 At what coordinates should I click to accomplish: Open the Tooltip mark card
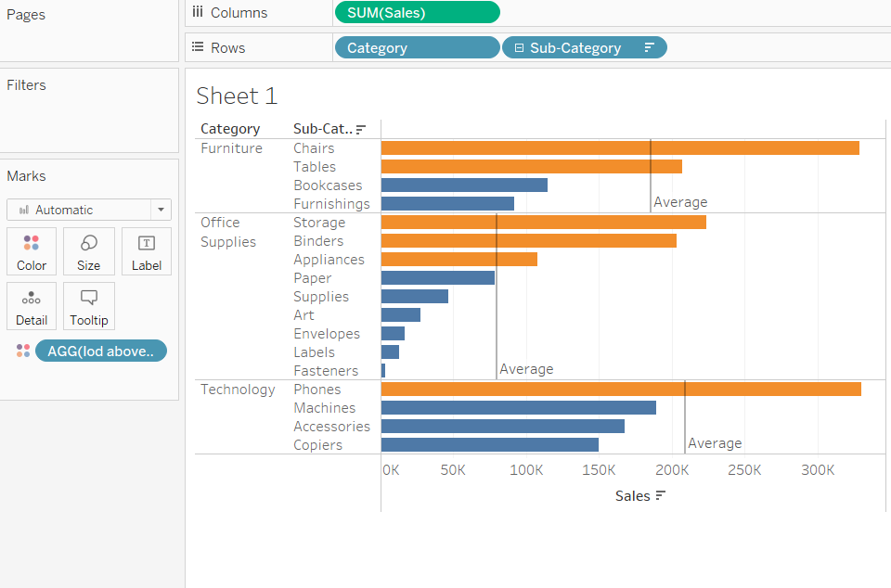pyautogui.click(x=89, y=306)
